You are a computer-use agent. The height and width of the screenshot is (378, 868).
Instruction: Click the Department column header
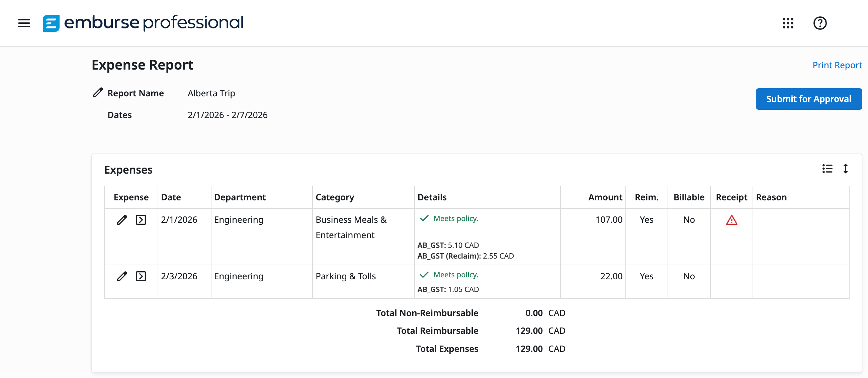point(240,197)
